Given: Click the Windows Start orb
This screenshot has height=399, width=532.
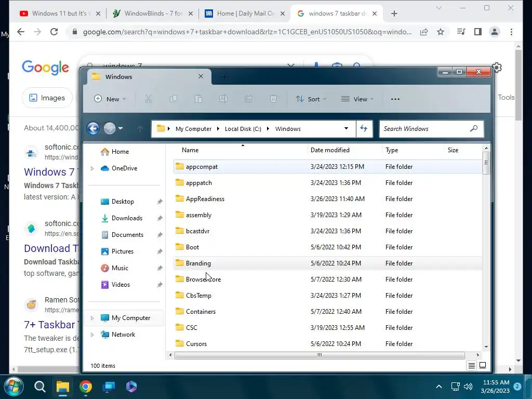Looking at the screenshot, I should 14,387.
